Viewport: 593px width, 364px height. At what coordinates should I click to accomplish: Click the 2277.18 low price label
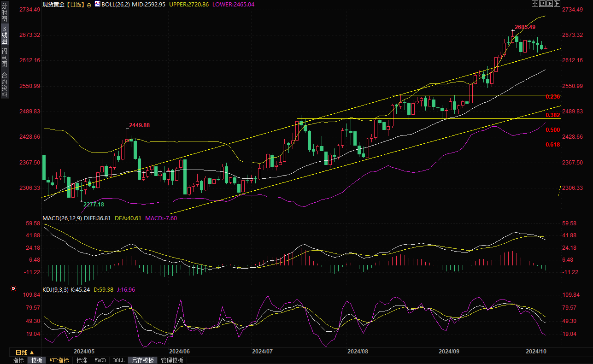(x=94, y=204)
